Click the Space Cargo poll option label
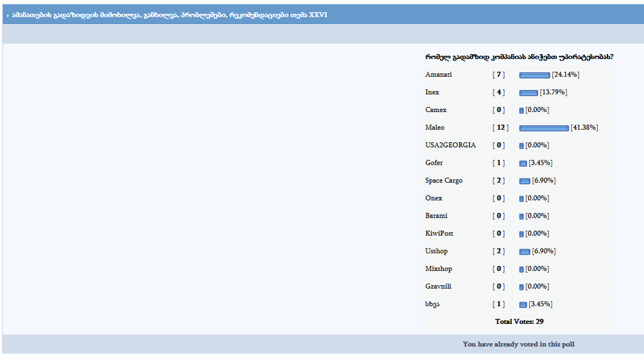Screen dimensions: 644x354 [444, 180]
